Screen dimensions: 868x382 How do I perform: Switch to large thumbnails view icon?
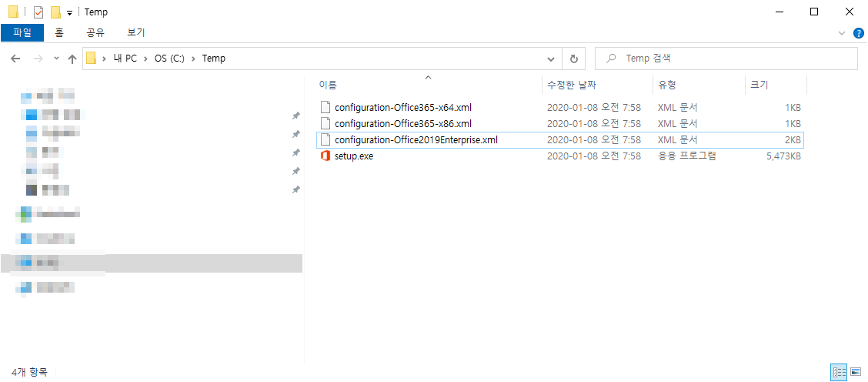pyautogui.click(x=855, y=372)
